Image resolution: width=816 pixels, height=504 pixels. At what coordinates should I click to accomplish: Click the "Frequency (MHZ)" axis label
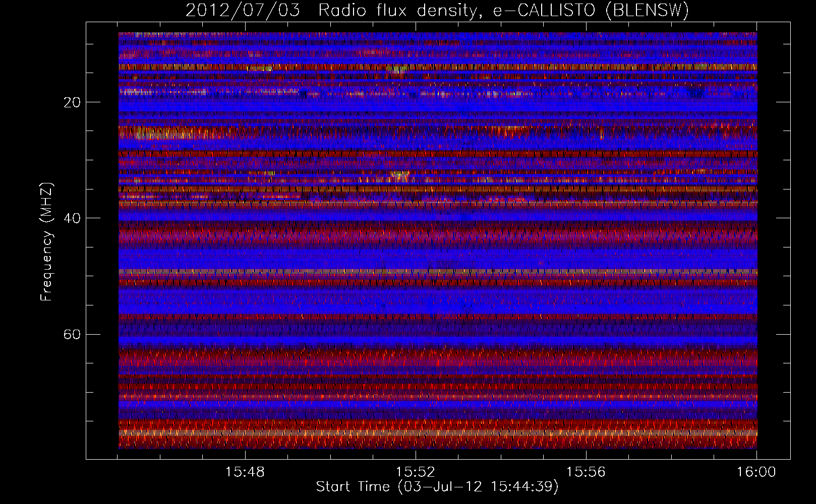click(x=46, y=241)
